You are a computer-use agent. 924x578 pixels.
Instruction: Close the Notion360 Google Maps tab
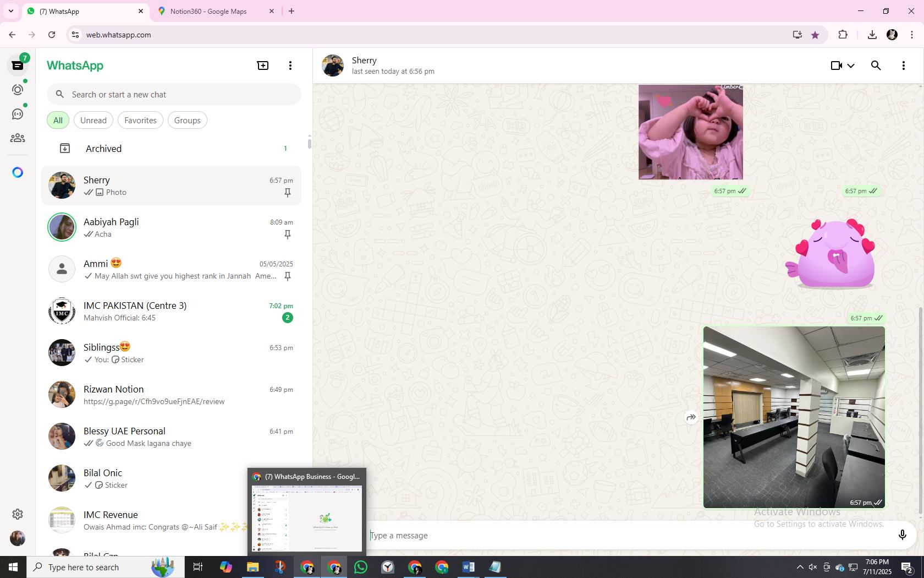pos(272,11)
